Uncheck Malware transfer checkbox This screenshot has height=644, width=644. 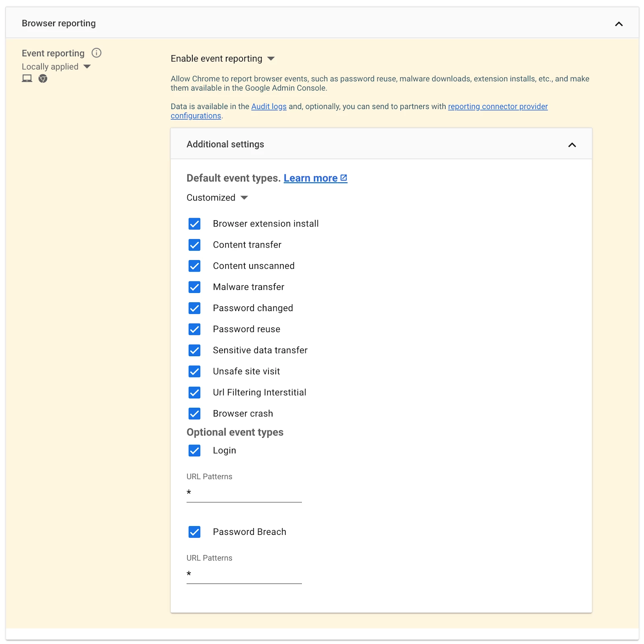194,287
